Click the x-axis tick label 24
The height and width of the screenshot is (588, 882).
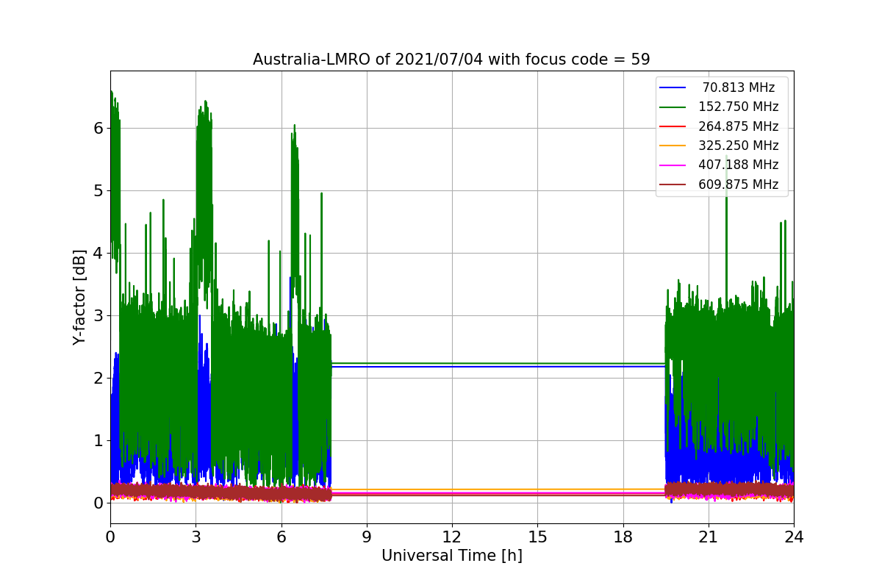(794, 537)
